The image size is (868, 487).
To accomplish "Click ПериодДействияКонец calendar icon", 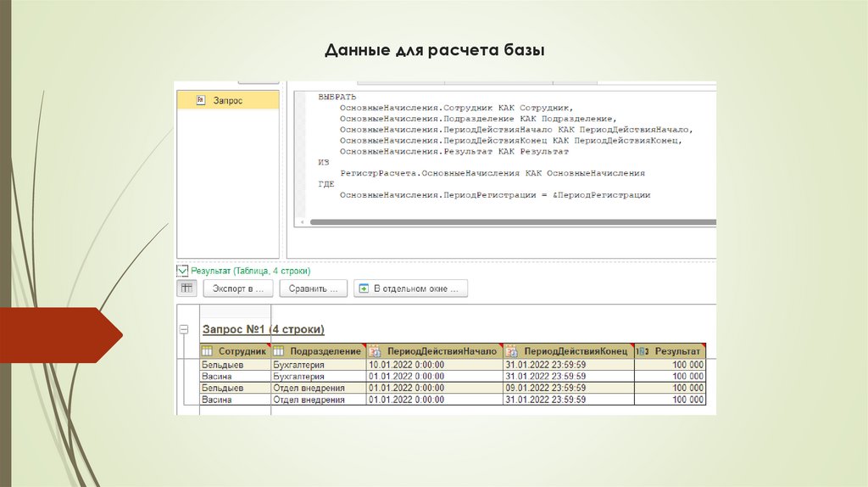I will [511, 351].
